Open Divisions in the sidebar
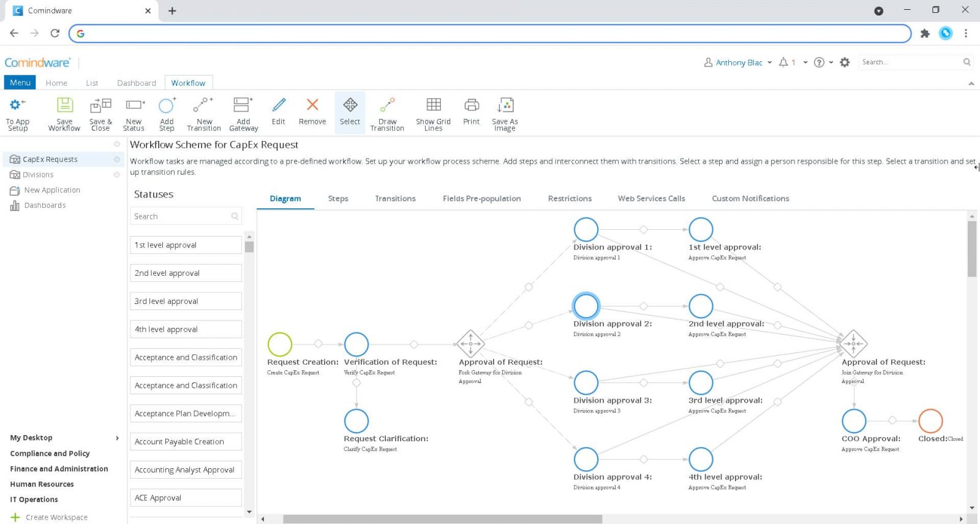The width and height of the screenshot is (980, 524). 38,175
